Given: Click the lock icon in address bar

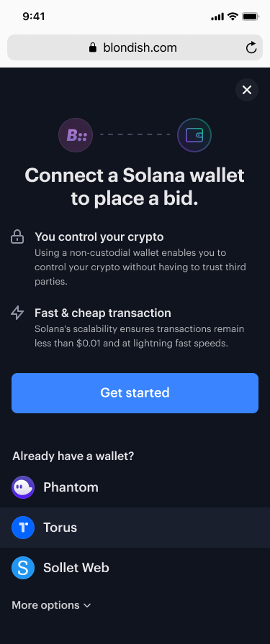Looking at the screenshot, I should tap(93, 47).
